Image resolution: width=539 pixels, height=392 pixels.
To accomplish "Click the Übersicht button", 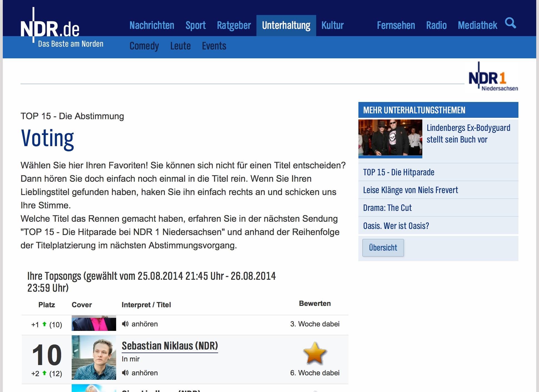I will pyautogui.click(x=383, y=248).
